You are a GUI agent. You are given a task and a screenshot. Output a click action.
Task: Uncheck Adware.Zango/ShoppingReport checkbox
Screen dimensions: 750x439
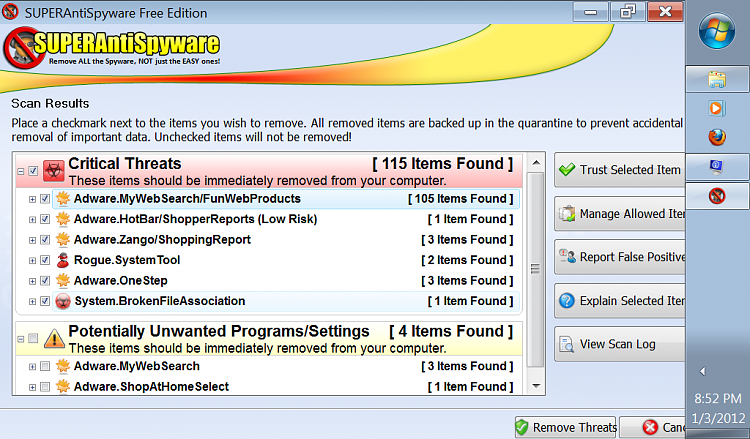tap(45, 240)
